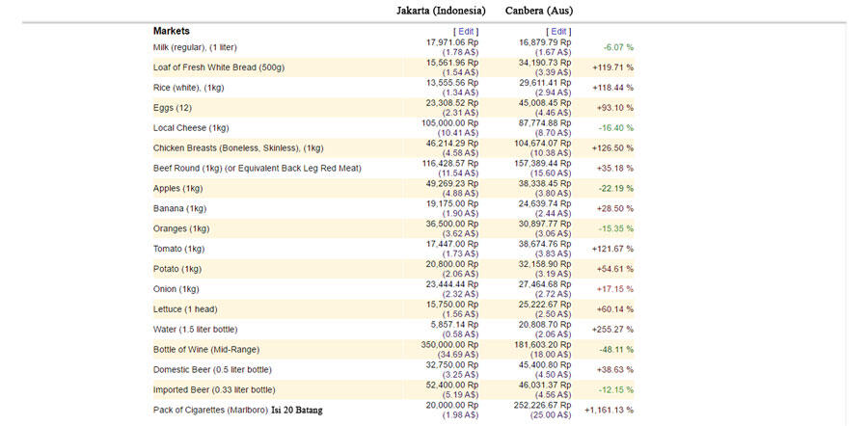The width and height of the screenshot is (868, 426).
Task: Click the Edit link under Jakarta column
Action: 466,32
